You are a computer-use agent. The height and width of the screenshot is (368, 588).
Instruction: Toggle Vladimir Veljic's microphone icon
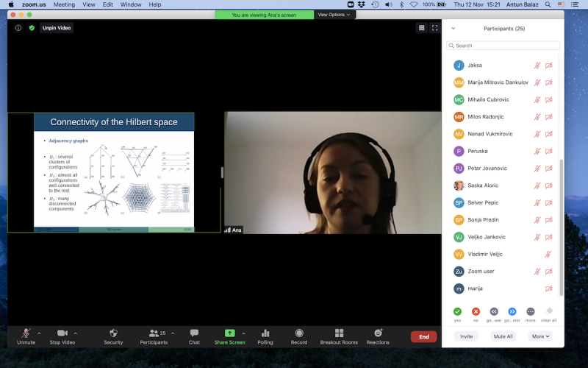(548, 254)
